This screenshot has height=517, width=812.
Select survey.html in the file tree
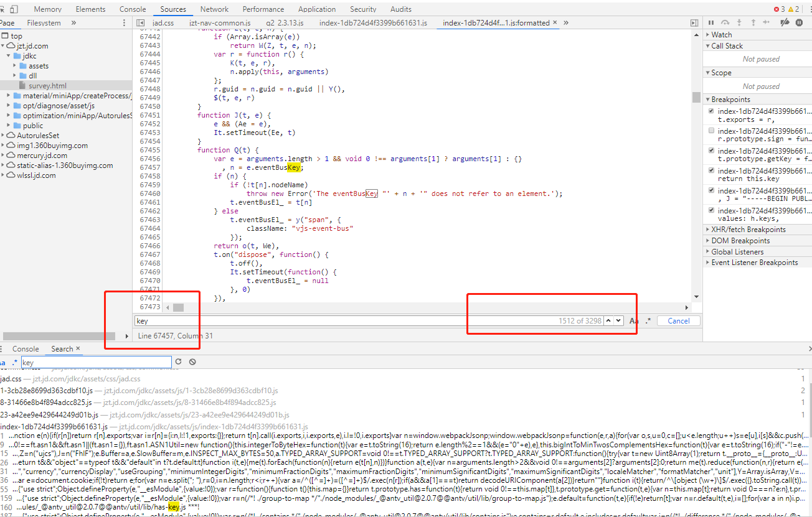47,86
